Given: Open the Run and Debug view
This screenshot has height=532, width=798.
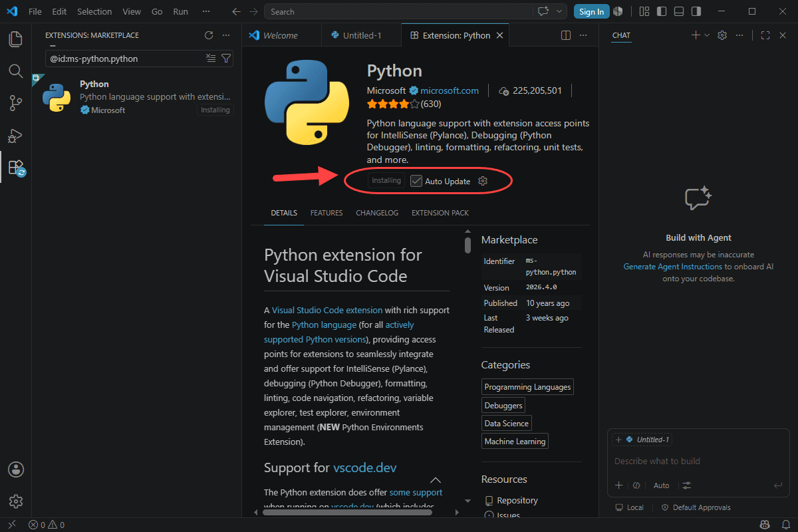Looking at the screenshot, I should 15,135.
